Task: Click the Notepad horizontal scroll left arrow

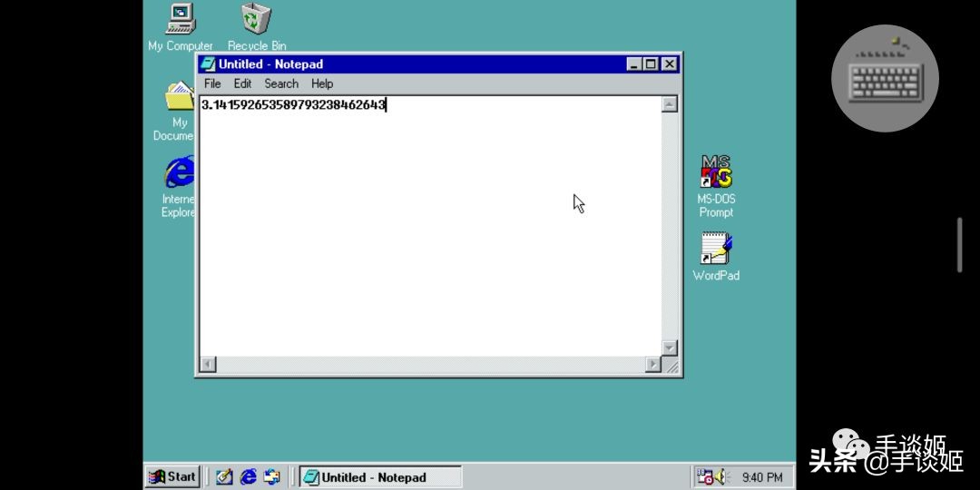Action: point(208,364)
